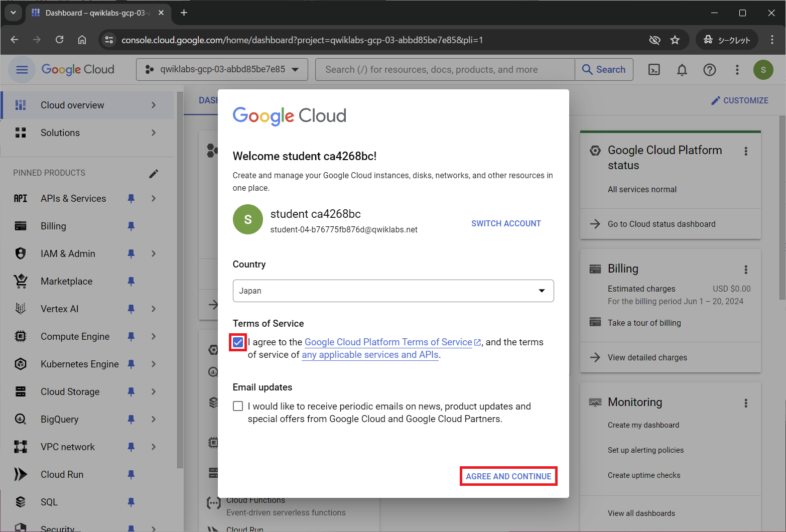
Task: Click the CUSTOMIZE dashboard button
Action: [x=740, y=100]
